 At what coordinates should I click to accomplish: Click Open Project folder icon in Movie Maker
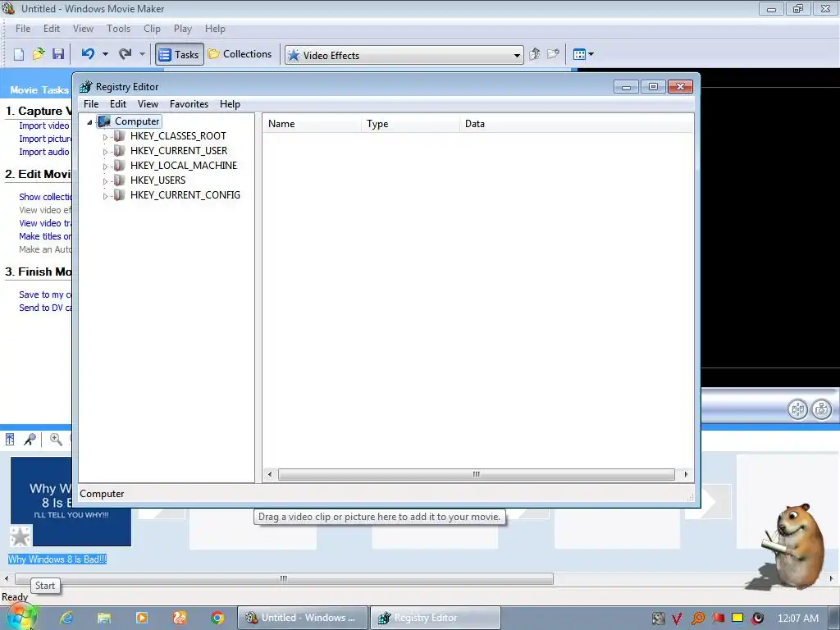39,54
